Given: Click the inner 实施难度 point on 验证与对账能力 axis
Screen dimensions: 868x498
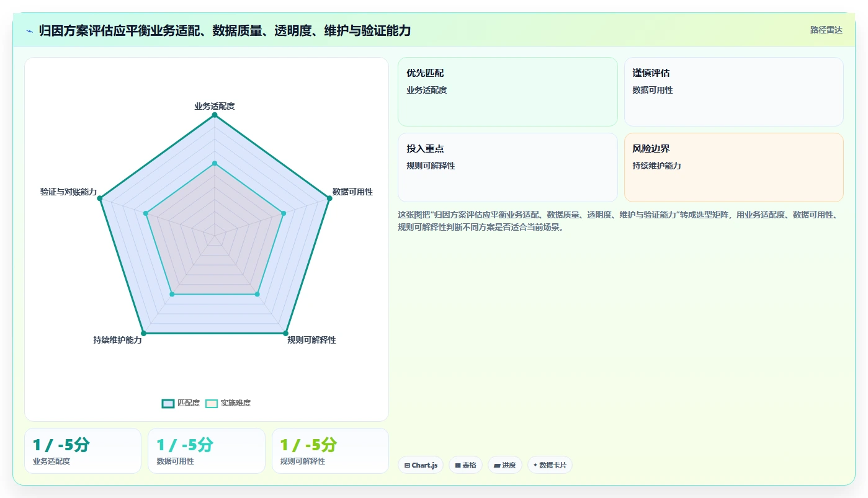Looking at the screenshot, I should pyautogui.click(x=146, y=213).
